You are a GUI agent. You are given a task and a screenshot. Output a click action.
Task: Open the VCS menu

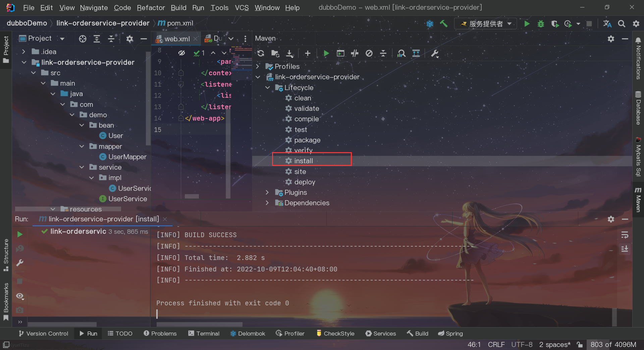point(241,7)
